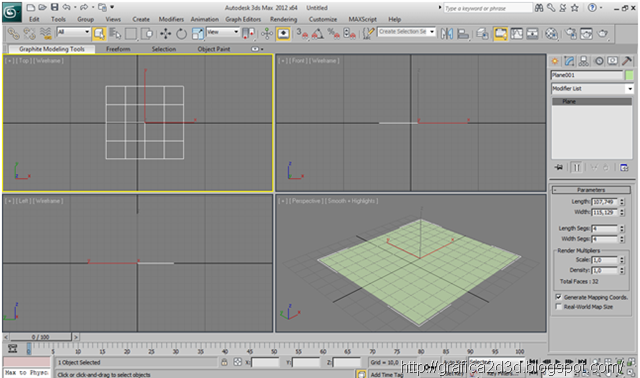Select the Select and Link tool

[x=13, y=33]
